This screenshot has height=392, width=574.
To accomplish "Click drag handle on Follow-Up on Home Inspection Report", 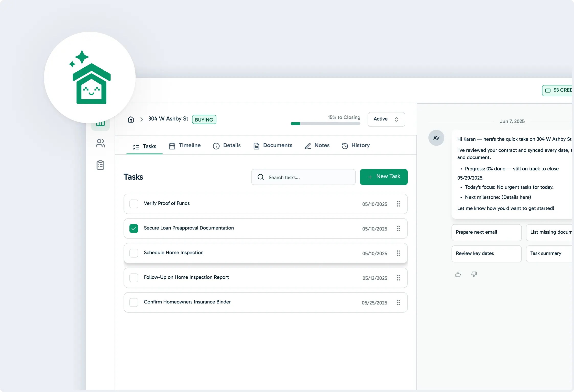I will pos(398,278).
